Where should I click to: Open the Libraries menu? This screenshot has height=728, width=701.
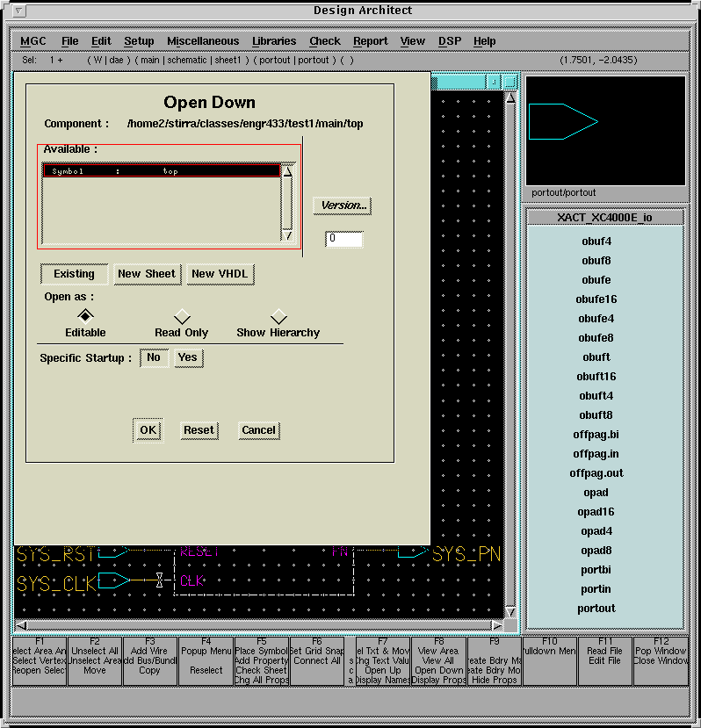(274, 41)
